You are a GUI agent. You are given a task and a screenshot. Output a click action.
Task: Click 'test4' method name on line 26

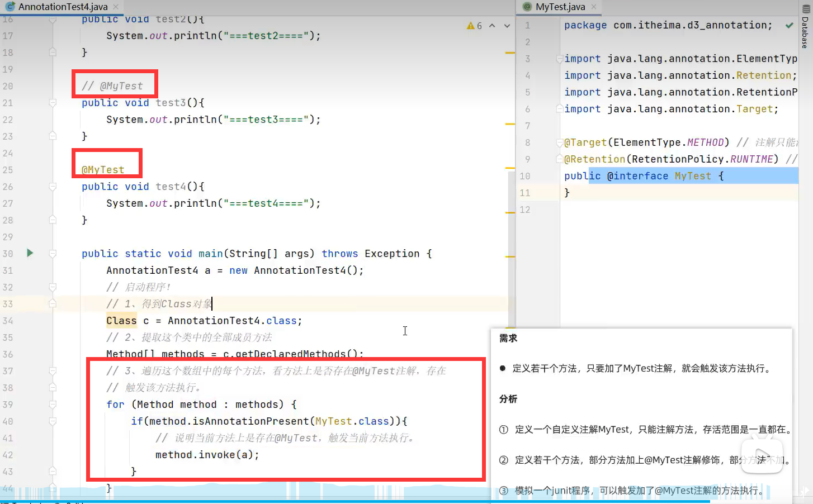[x=171, y=187]
